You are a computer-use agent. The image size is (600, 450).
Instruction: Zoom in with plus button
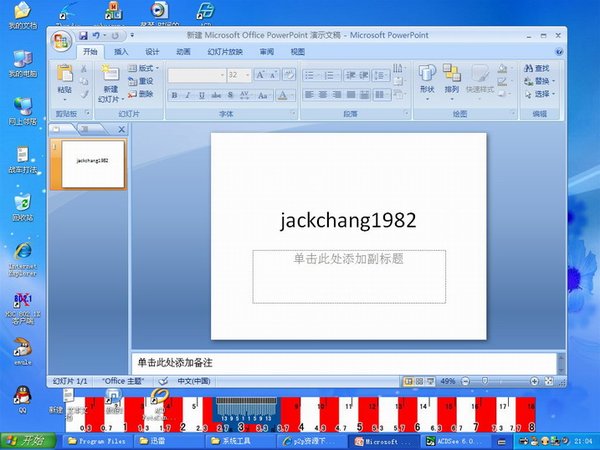534,381
